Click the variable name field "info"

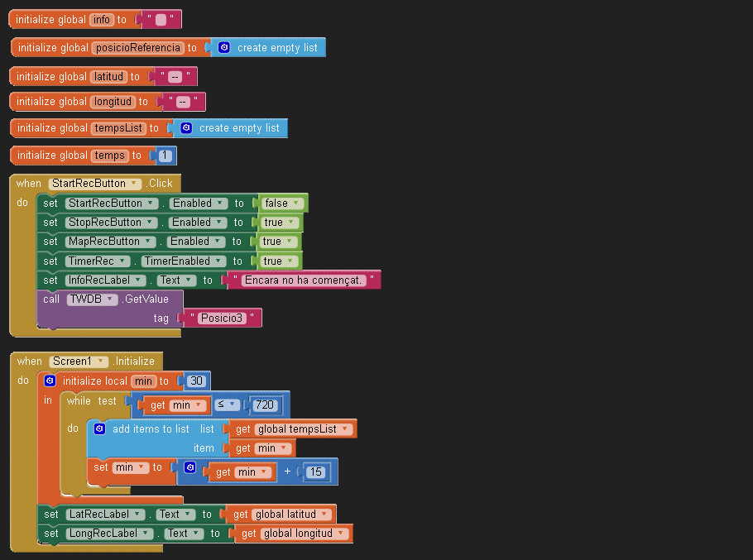(x=102, y=19)
